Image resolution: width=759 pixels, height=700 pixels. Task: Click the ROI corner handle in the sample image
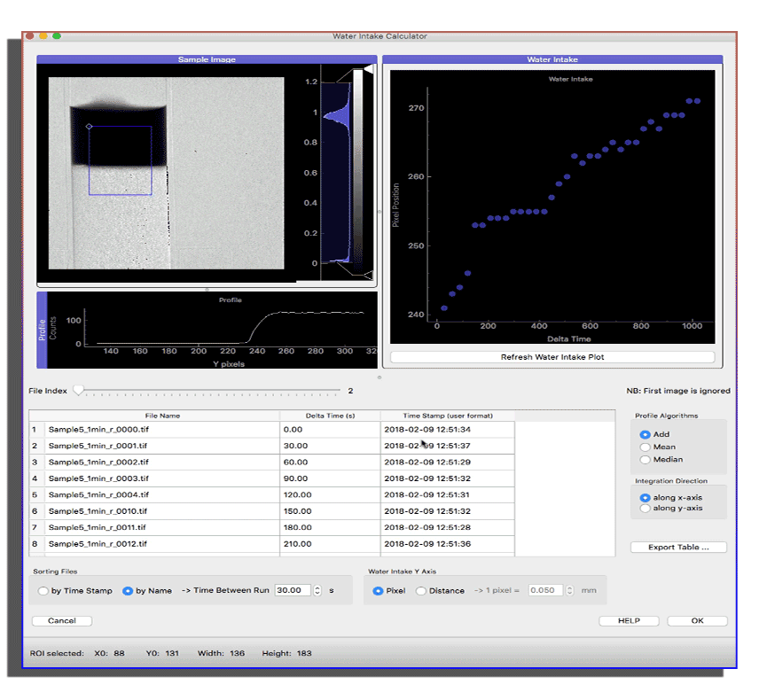tap(89, 127)
